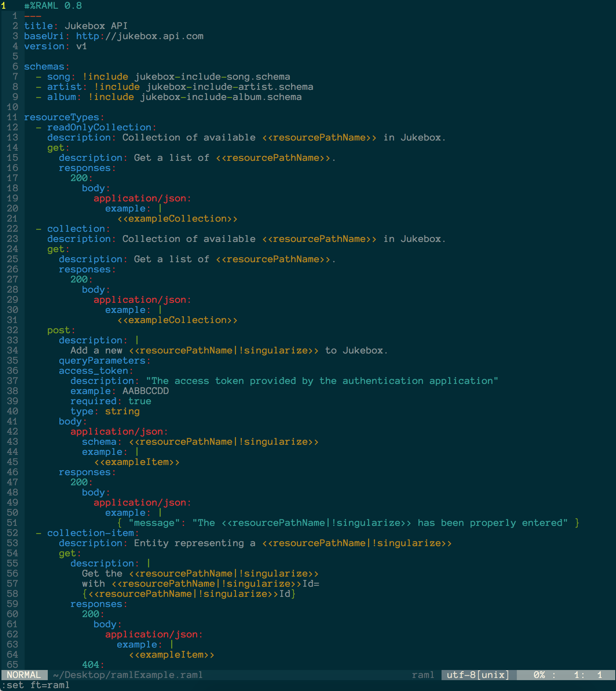Click '<<exampleCollection>>' on line 21
This screenshot has height=691, width=616.
coord(177,218)
